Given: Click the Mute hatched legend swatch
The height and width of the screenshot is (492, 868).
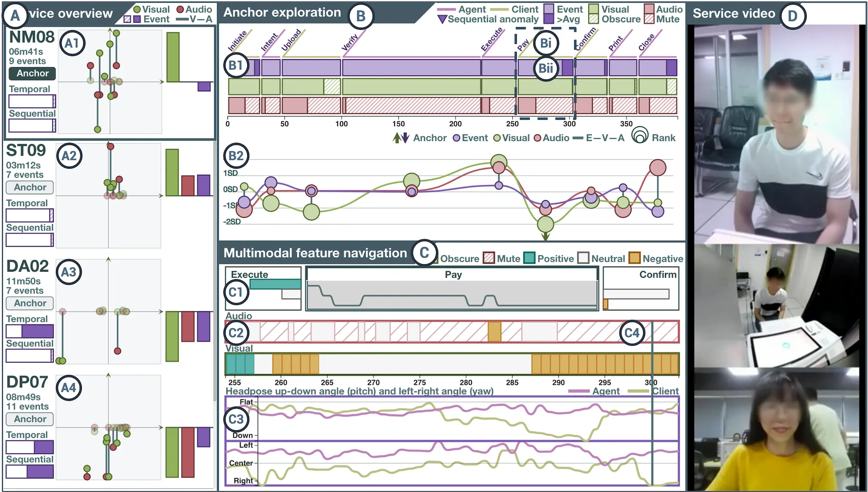Looking at the screenshot, I should [x=489, y=258].
